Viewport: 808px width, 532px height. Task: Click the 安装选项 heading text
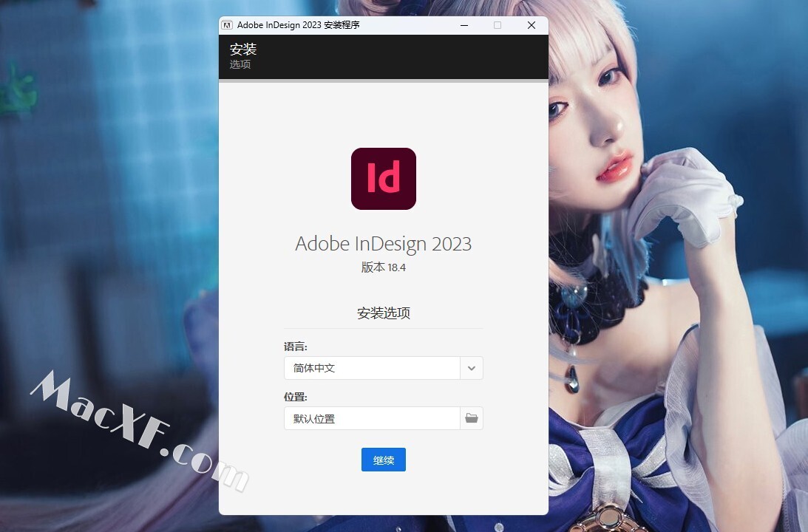coord(384,313)
